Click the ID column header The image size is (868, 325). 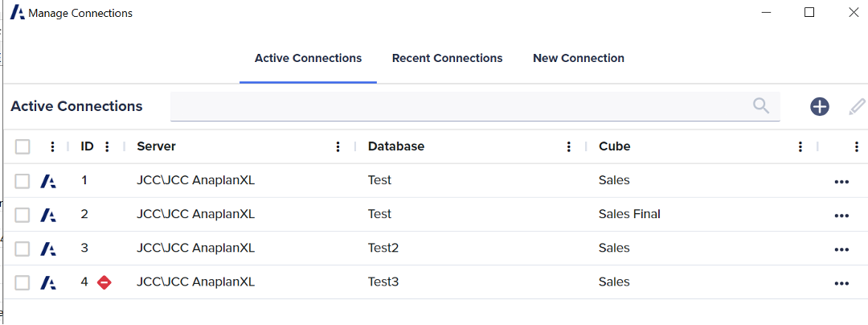click(87, 146)
